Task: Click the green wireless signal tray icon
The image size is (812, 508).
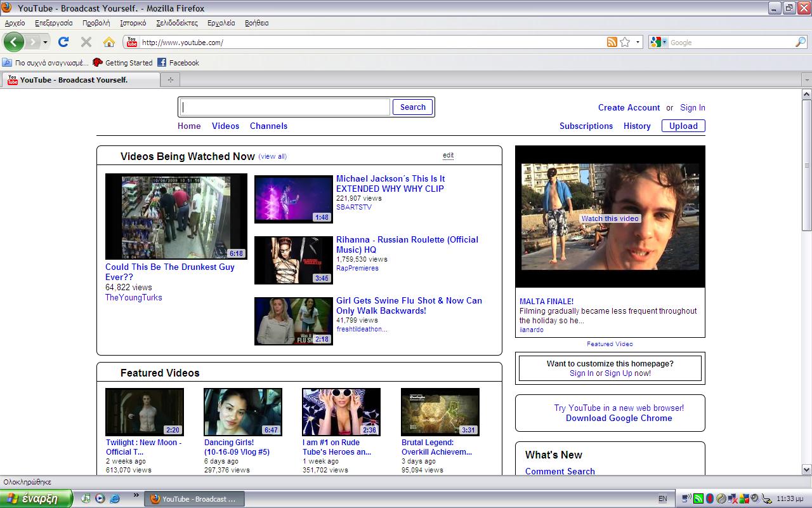Action: click(x=698, y=498)
